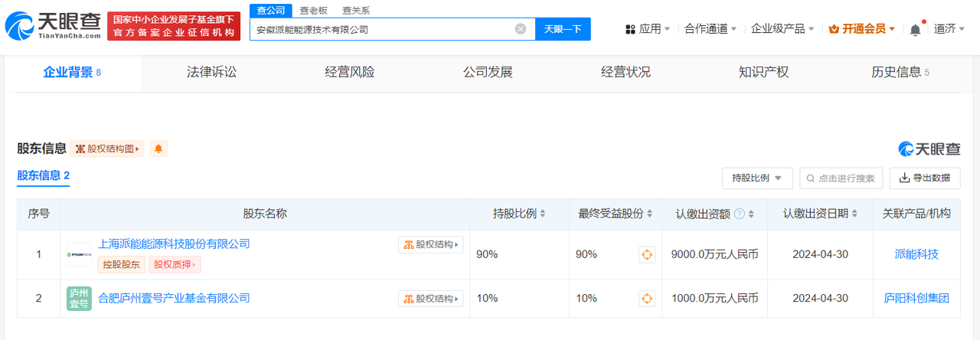Click 上海派能能源科技 company logo
Image resolution: width=980 pixels, height=340 pixels.
point(79,254)
